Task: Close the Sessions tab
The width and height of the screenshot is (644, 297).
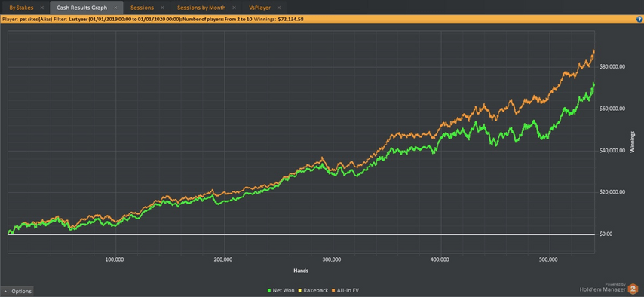Action: (162, 8)
